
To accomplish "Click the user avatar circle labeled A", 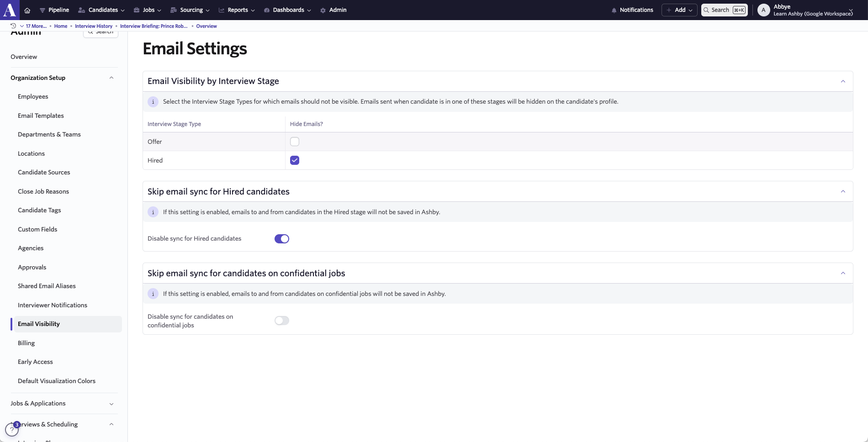I will pyautogui.click(x=763, y=10).
